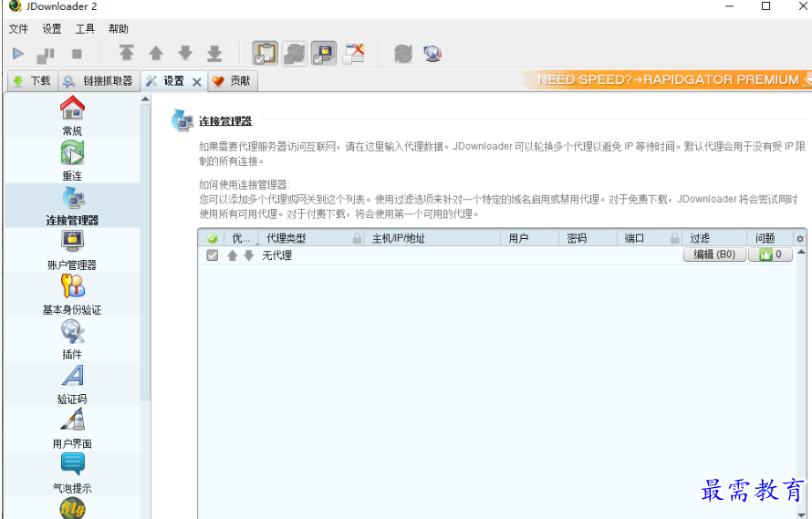Open the My JDownloader sidebar icon
812x519 pixels.
click(x=72, y=508)
